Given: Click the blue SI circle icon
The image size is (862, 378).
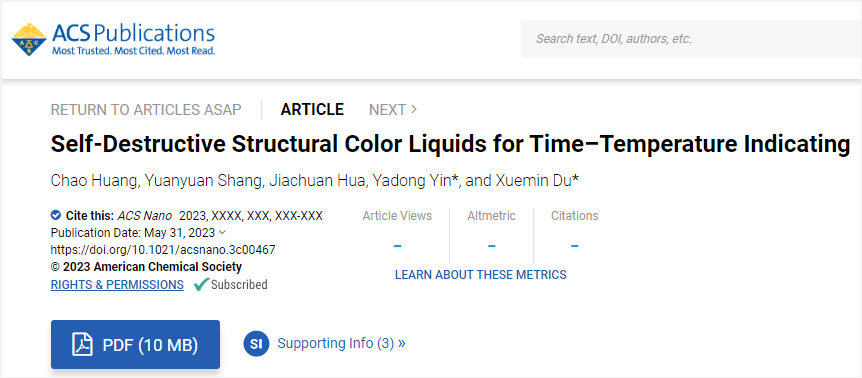Looking at the screenshot, I should 256,344.
